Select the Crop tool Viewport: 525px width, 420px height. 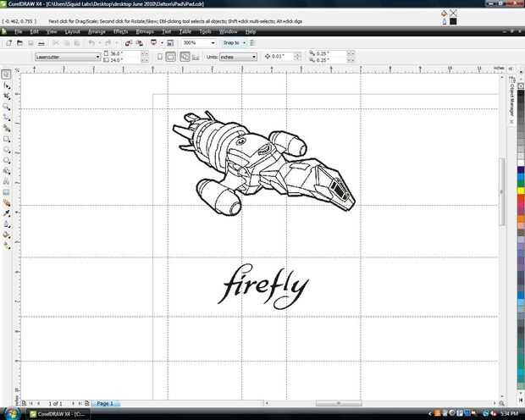pyautogui.click(x=7, y=97)
